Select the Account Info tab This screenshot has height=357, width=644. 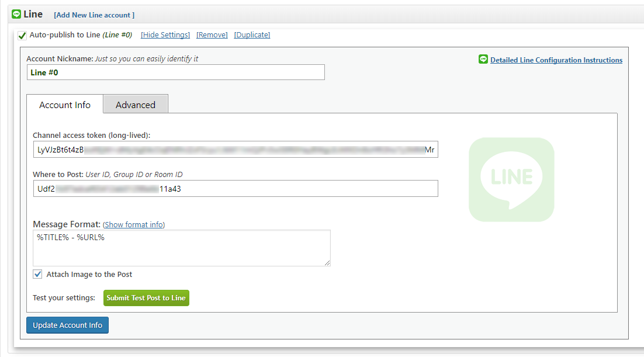point(65,105)
